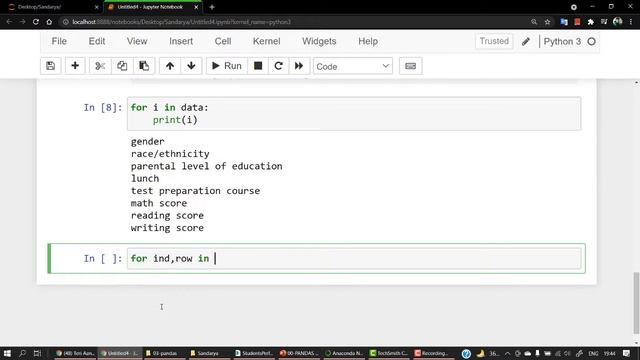Viewport: 640px width, 360px height.
Task: Restart kernel and run all cells icon
Action: (x=299, y=66)
